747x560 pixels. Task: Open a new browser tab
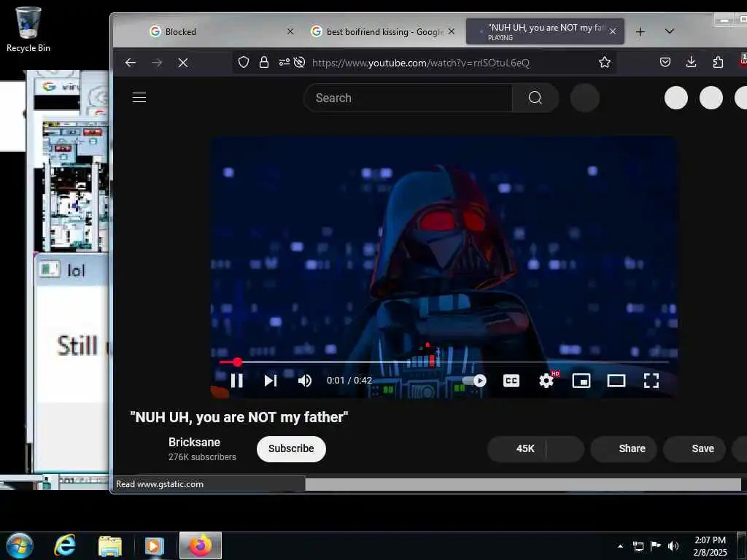click(640, 31)
